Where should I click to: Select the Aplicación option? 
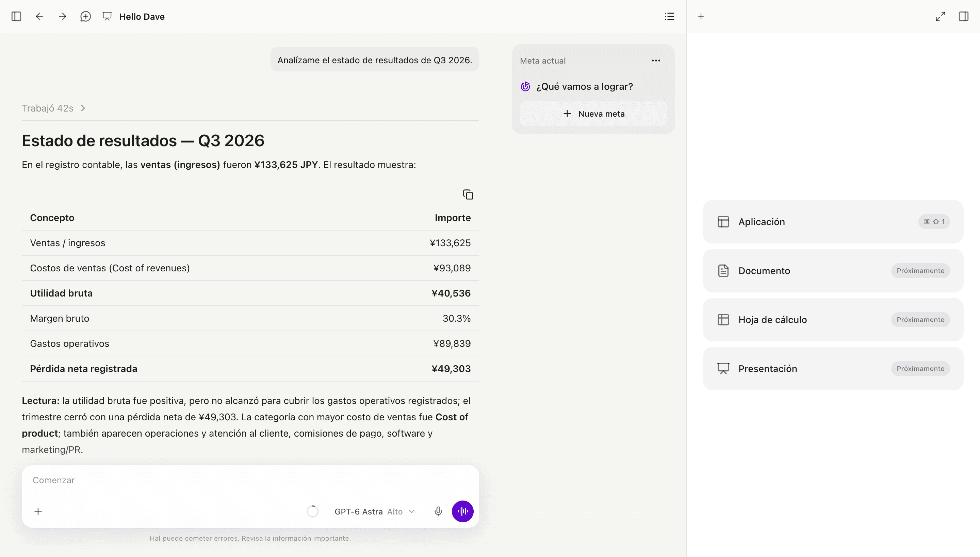(833, 222)
